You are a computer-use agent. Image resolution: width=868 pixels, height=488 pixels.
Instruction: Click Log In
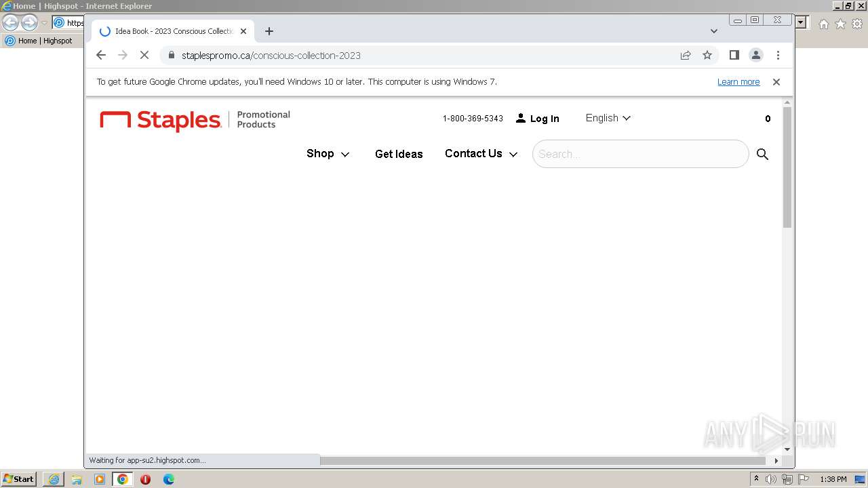pyautogui.click(x=538, y=119)
